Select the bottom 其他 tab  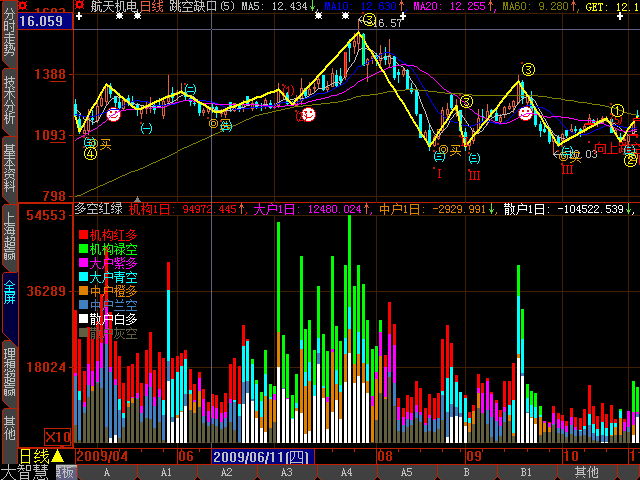[x=586, y=472]
